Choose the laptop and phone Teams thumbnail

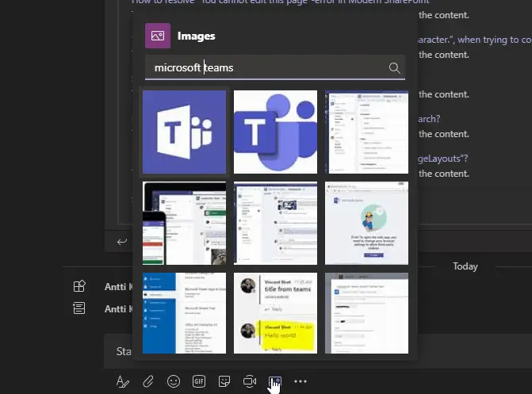tap(184, 223)
